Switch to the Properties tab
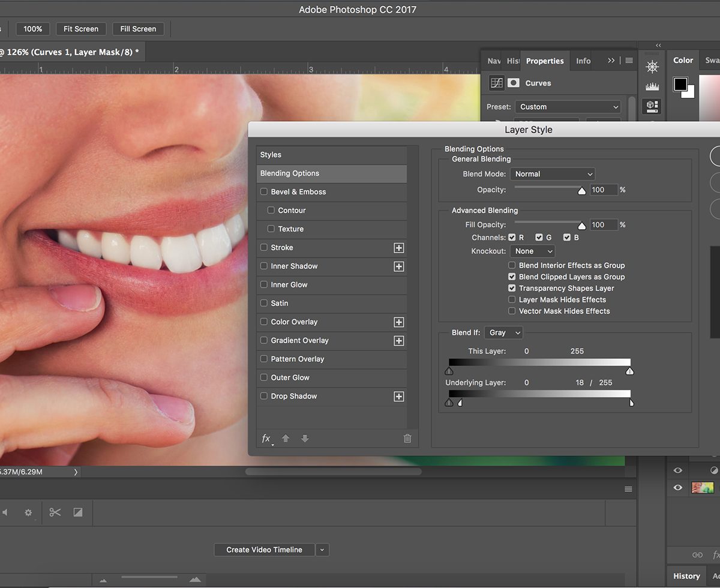Viewport: 720px width, 588px height. coord(545,61)
